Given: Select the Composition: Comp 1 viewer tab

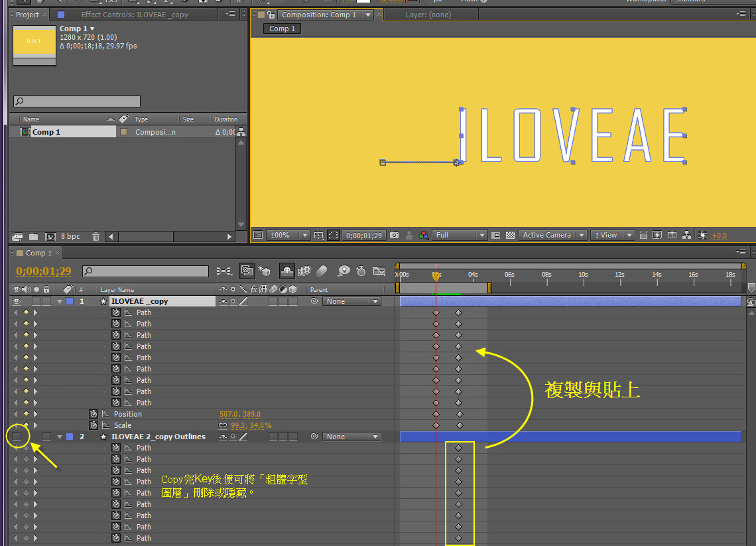Looking at the screenshot, I should (x=319, y=15).
